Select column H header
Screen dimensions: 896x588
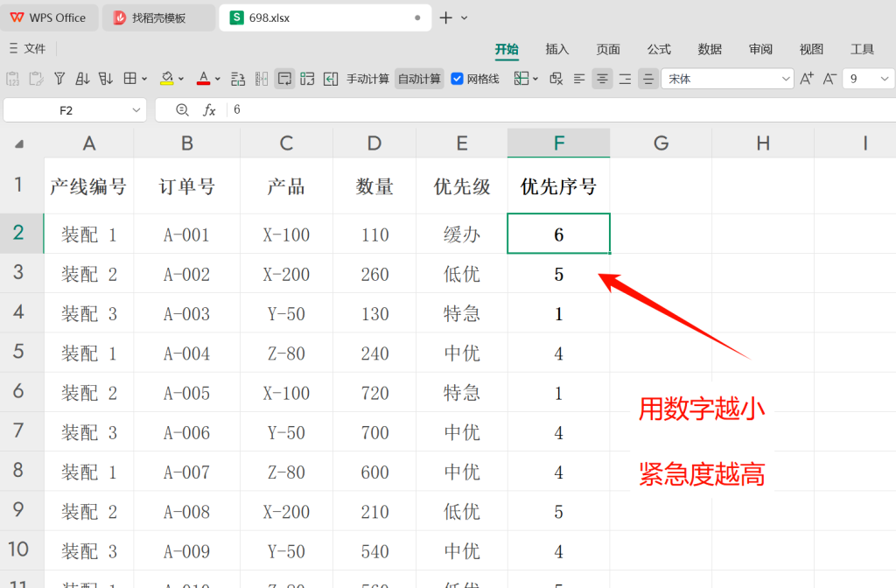click(763, 143)
